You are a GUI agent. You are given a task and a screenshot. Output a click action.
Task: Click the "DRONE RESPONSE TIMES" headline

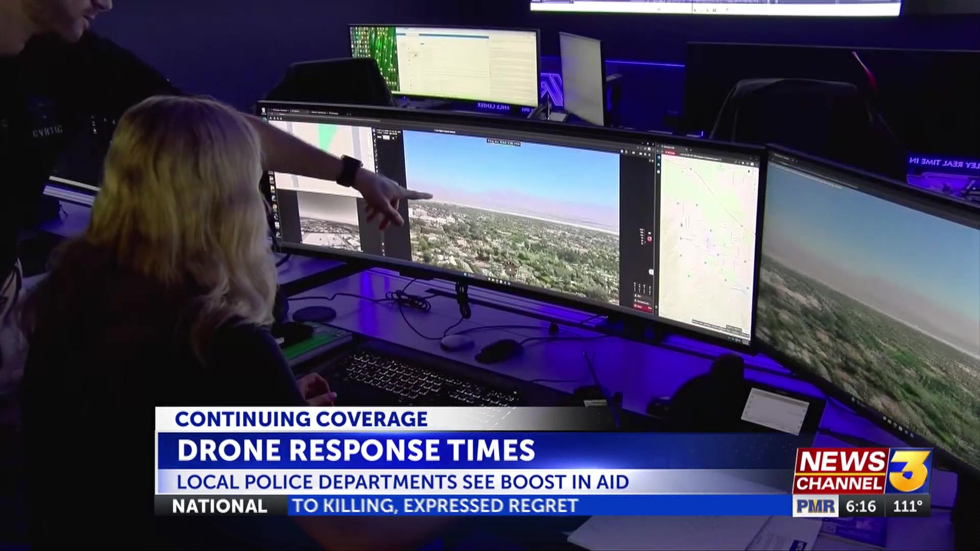tap(356, 450)
